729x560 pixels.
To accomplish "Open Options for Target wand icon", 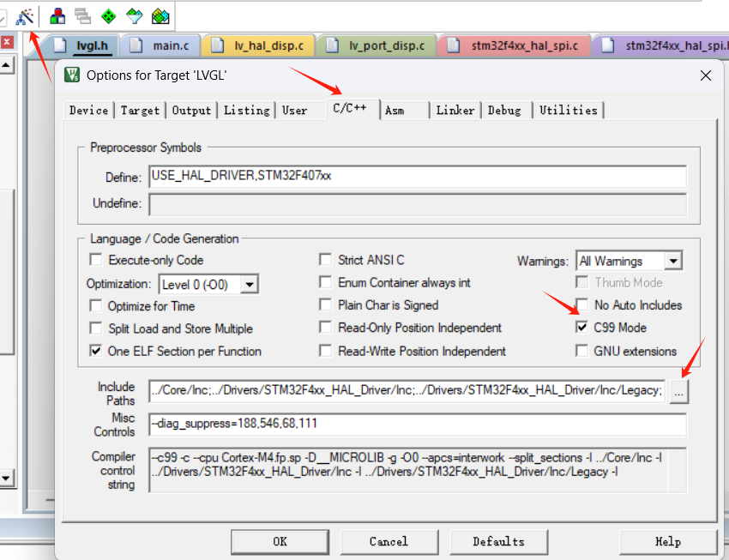I will (x=25, y=17).
